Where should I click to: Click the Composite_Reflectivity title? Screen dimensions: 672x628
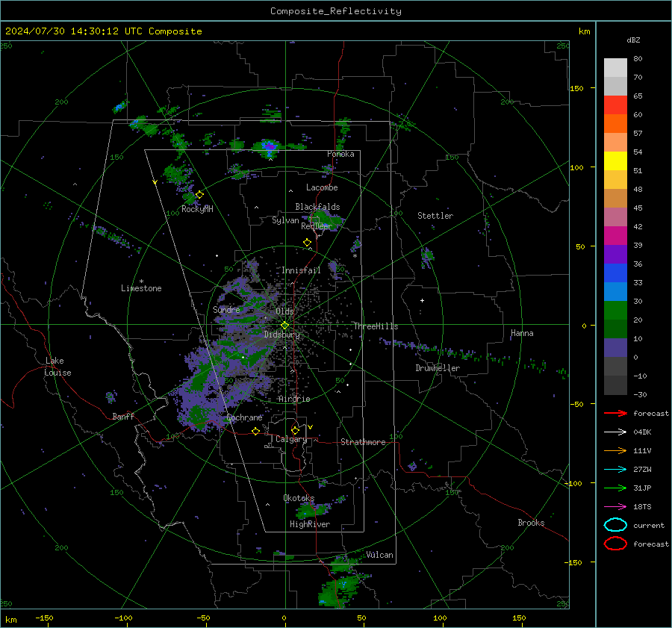[336, 11]
